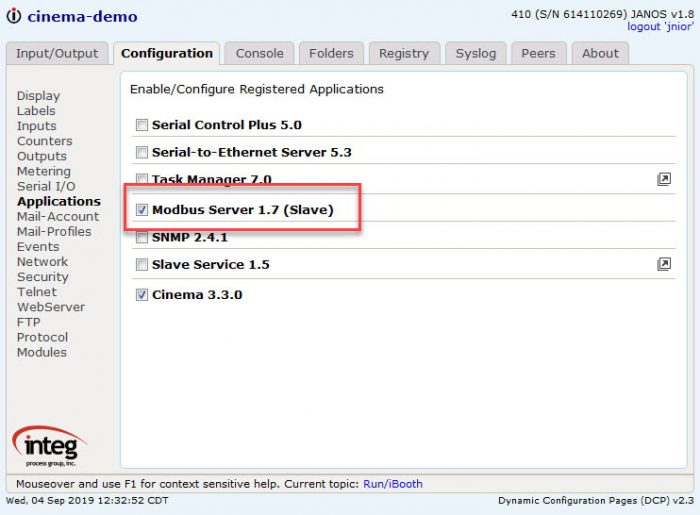Select Serial I/O in sidebar
Screen dimensions: 700x515
(x=46, y=186)
